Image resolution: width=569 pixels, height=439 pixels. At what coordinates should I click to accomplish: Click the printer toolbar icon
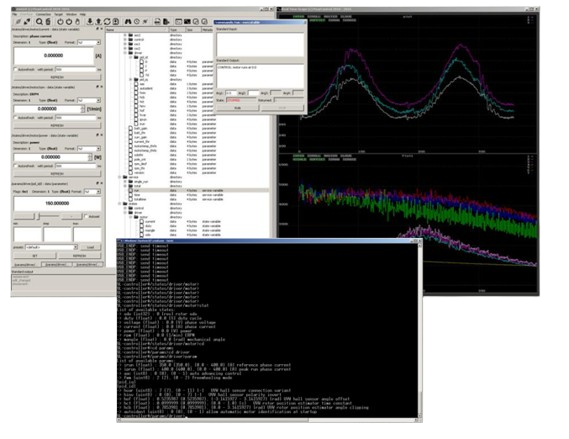pyautogui.click(x=157, y=22)
